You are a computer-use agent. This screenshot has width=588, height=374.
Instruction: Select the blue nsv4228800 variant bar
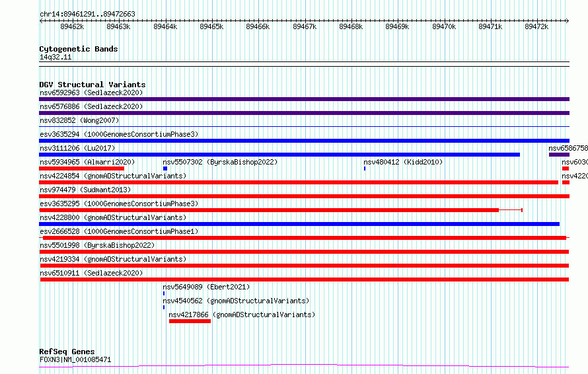(x=299, y=224)
